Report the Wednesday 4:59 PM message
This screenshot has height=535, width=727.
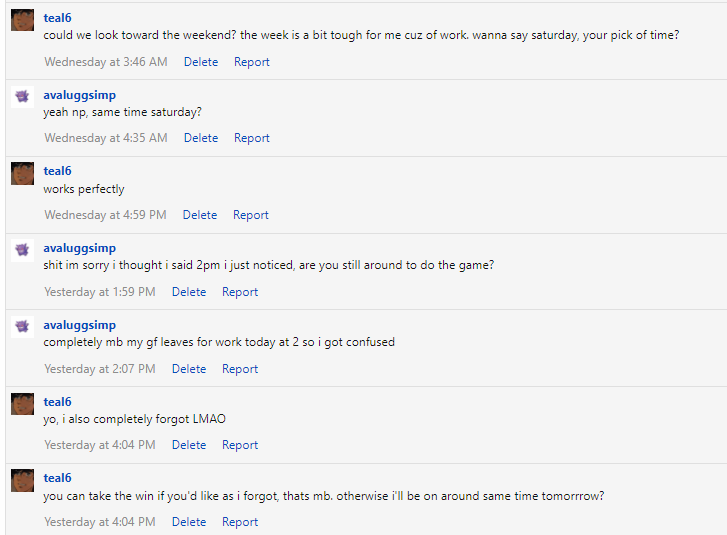[250, 215]
